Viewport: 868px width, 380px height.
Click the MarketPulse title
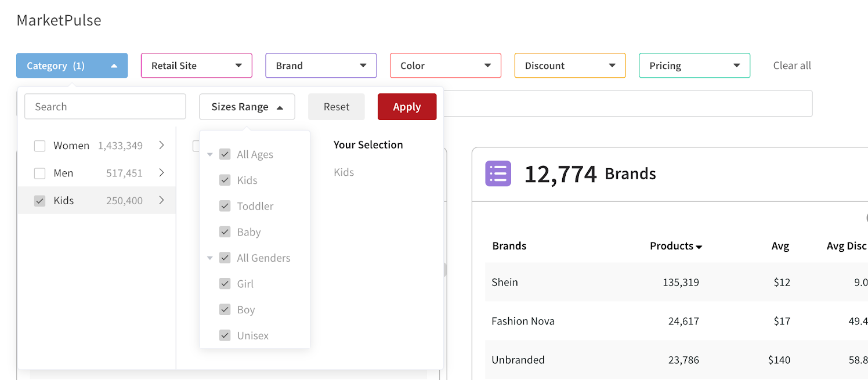(x=59, y=20)
